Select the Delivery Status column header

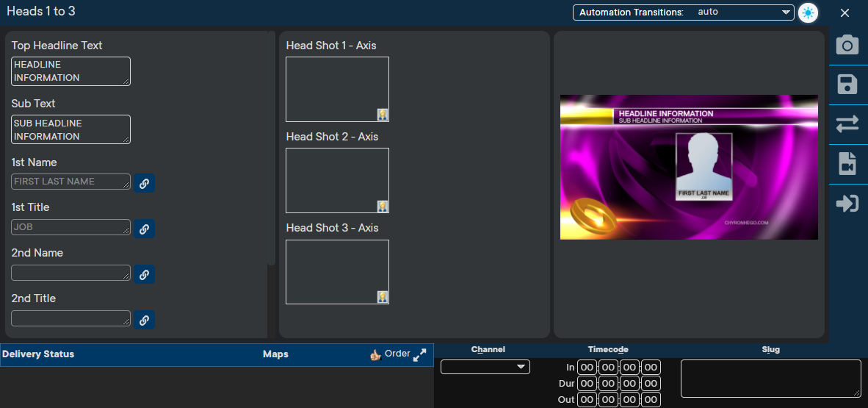tap(38, 354)
